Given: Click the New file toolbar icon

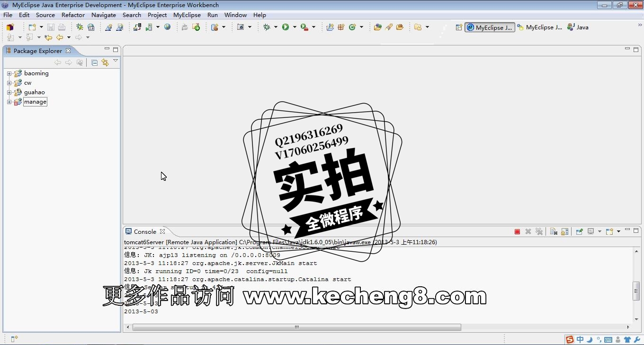Looking at the screenshot, I should click(32, 27).
